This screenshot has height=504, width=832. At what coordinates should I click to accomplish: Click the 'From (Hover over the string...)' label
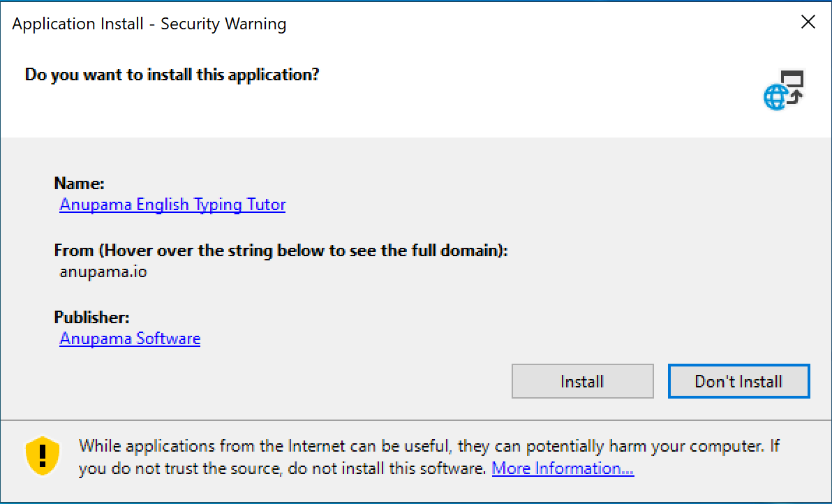[x=281, y=251]
